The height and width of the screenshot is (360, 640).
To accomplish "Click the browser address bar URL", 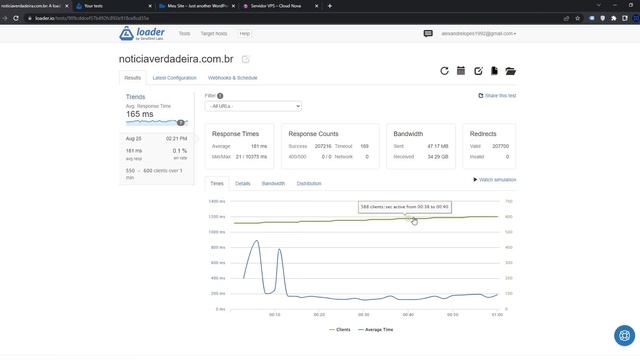I will pos(92,18).
